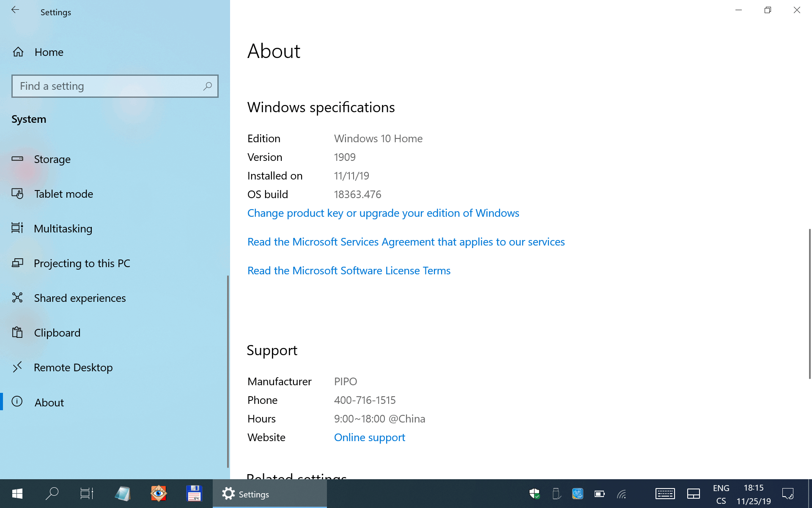The image size is (812, 508).
Task: Select Shared experiences icon
Action: 17,298
